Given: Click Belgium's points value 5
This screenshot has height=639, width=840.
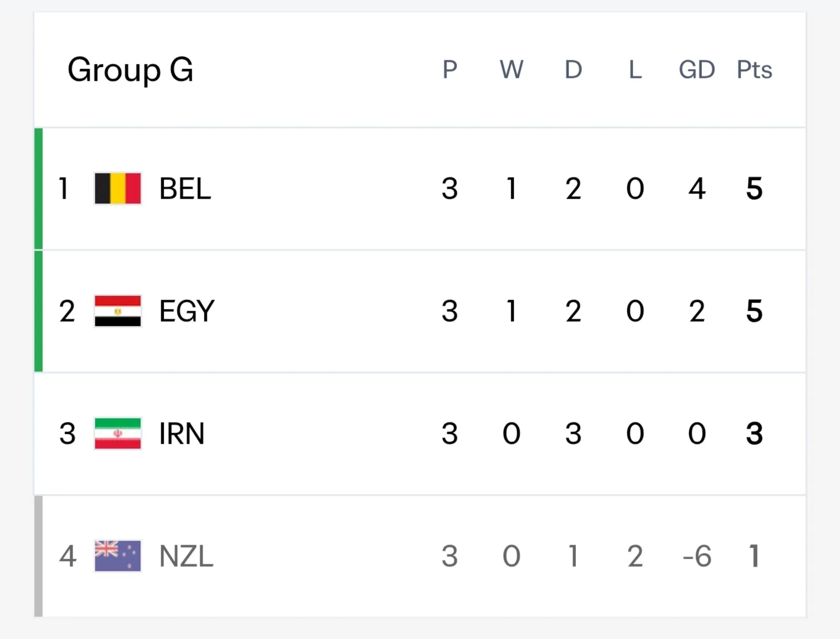Looking at the screenshot, I should pyautogui.click(x=754, y=188).
